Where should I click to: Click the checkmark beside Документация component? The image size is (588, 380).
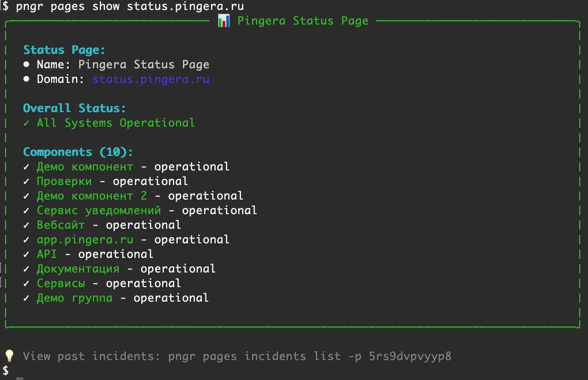click(26, 269)
